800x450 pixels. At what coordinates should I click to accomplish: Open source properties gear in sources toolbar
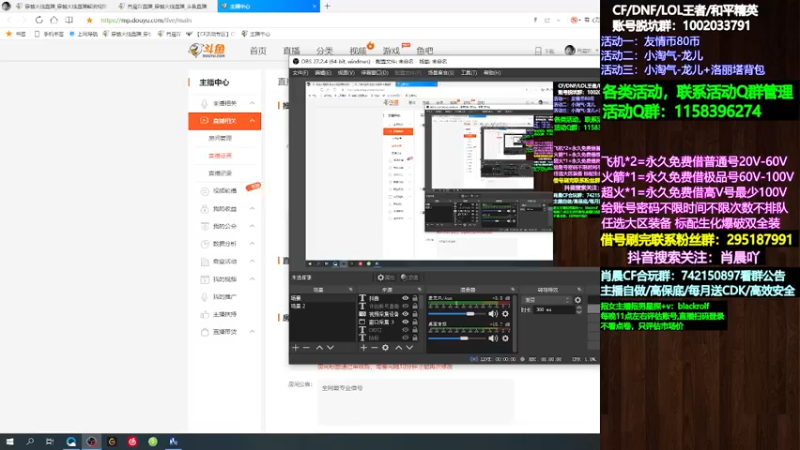tap(385, 347)
